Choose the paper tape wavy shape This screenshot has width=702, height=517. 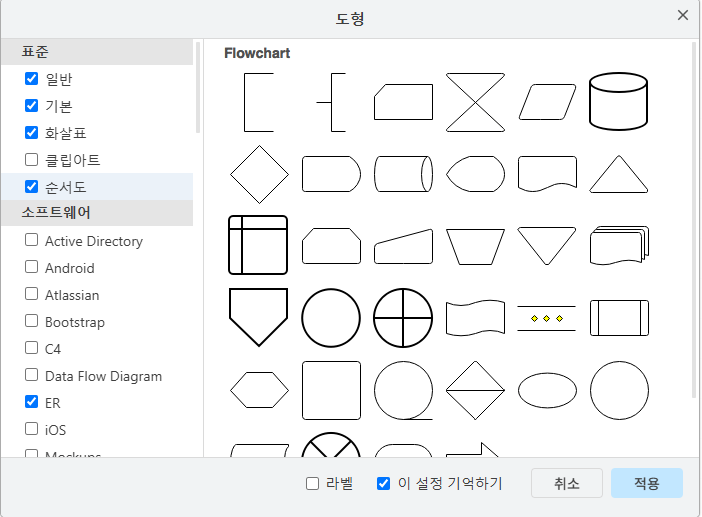point(475,318)
